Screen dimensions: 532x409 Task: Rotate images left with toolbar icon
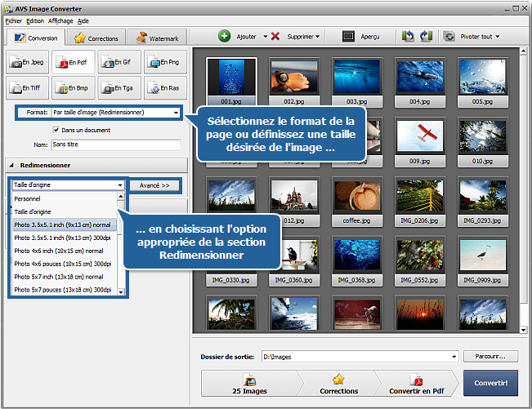407,37
